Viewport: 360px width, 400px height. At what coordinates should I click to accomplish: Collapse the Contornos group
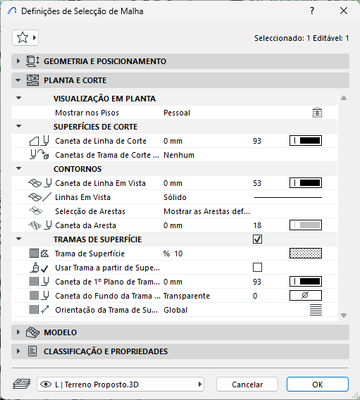tap(19, 169)
